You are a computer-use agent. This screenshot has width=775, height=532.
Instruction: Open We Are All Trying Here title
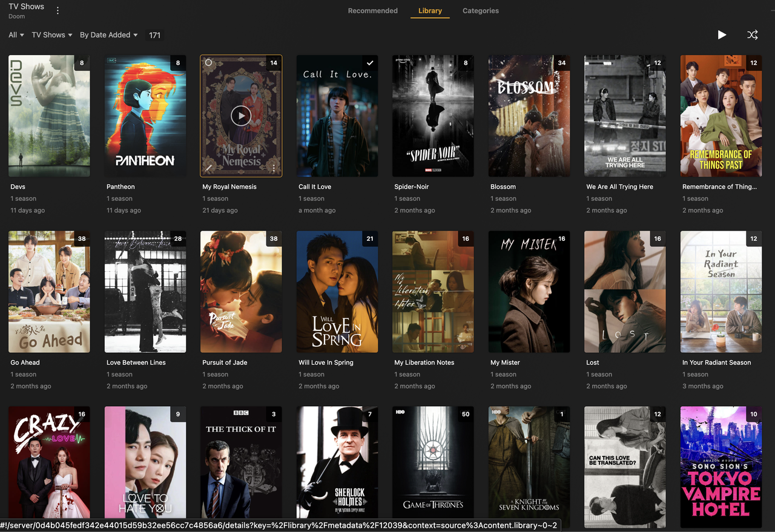[x=619, y=187]
